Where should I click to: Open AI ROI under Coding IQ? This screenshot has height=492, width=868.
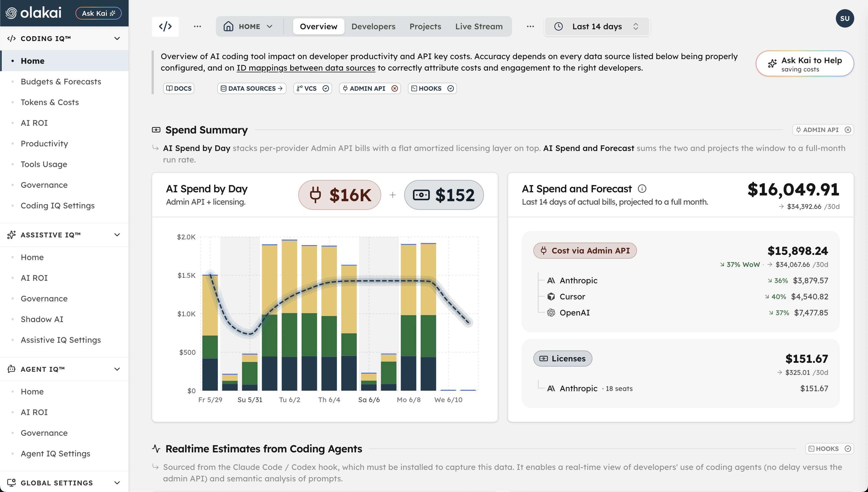click(x=64, y=123)
